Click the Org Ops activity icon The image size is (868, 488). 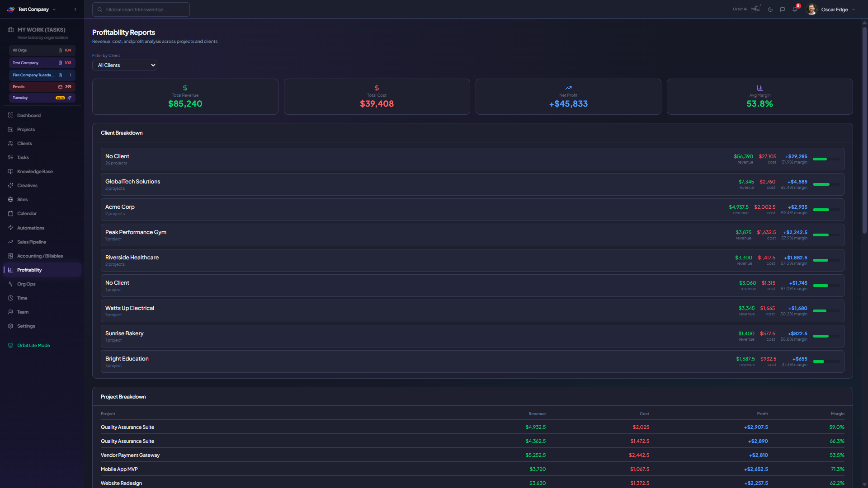pyautogui.click(x=10, y=284)
